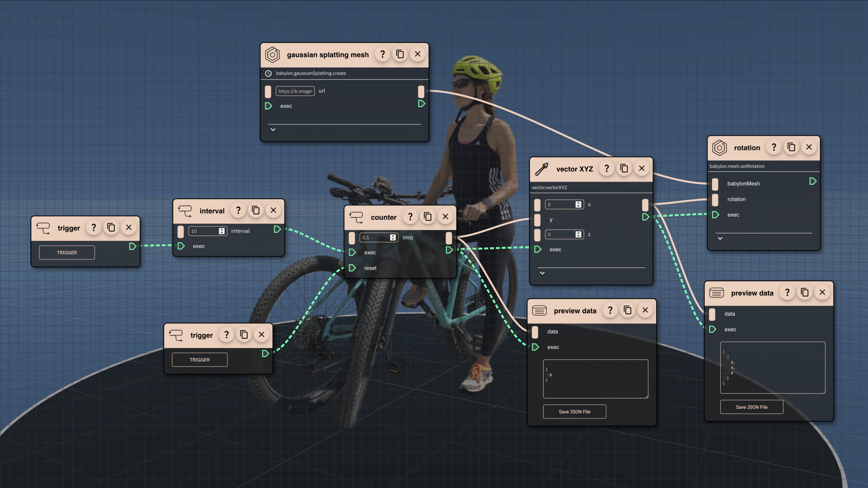
Task: Click the gaussian splatting mesh hexagon icon
Action: (272, 54)
